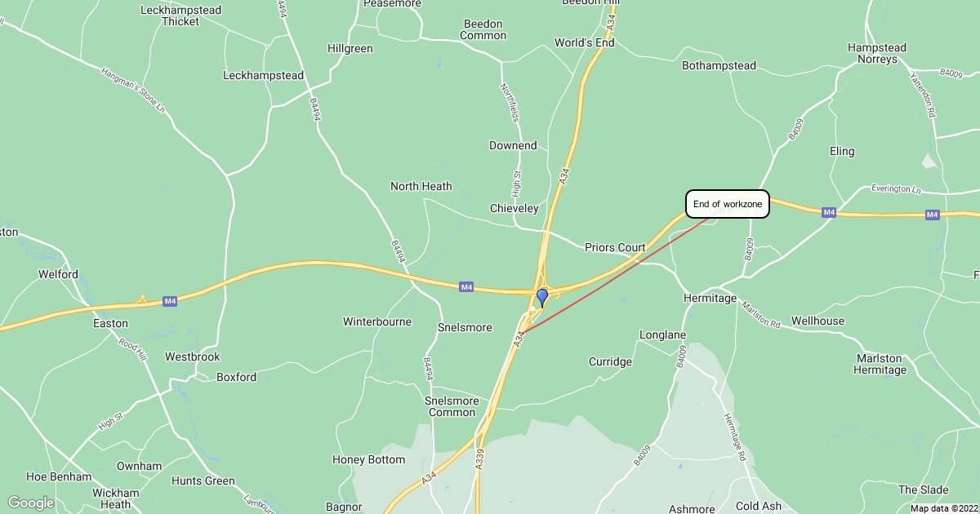Click the M4 badge at far right
Screen dimensions: 980x514
coord(933,215)
